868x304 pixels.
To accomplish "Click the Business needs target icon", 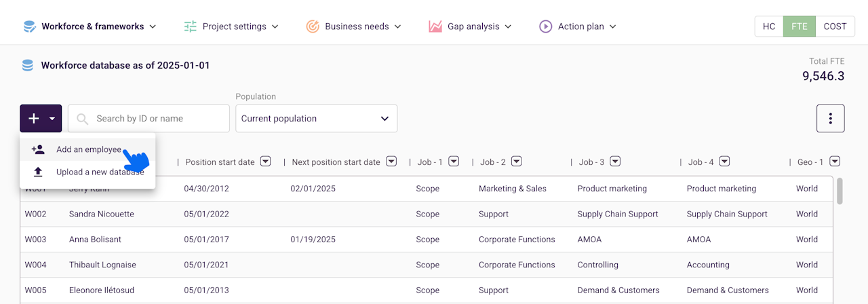I will pyautogui.click(x=313, y=26).
